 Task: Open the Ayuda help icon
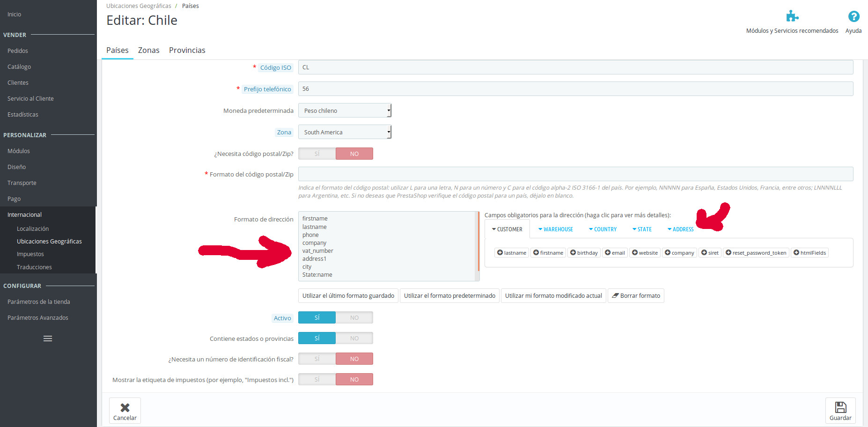tap(853, 16)
